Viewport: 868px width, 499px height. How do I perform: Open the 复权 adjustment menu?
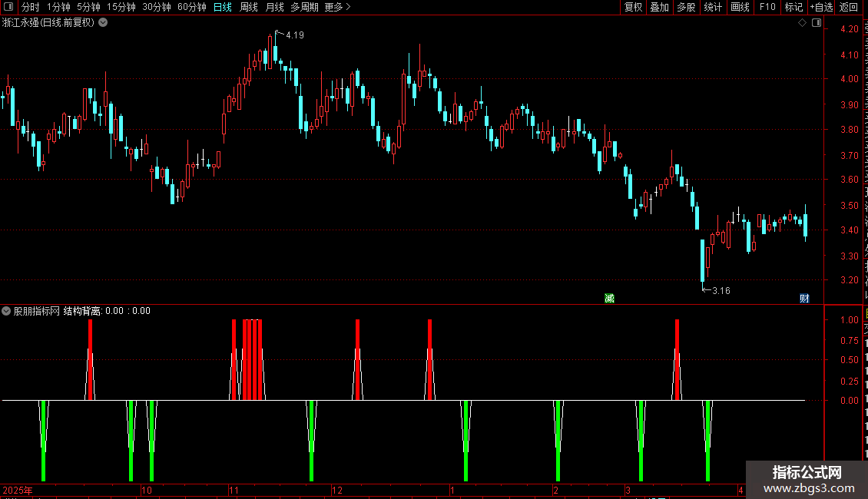tap(633, 7)
